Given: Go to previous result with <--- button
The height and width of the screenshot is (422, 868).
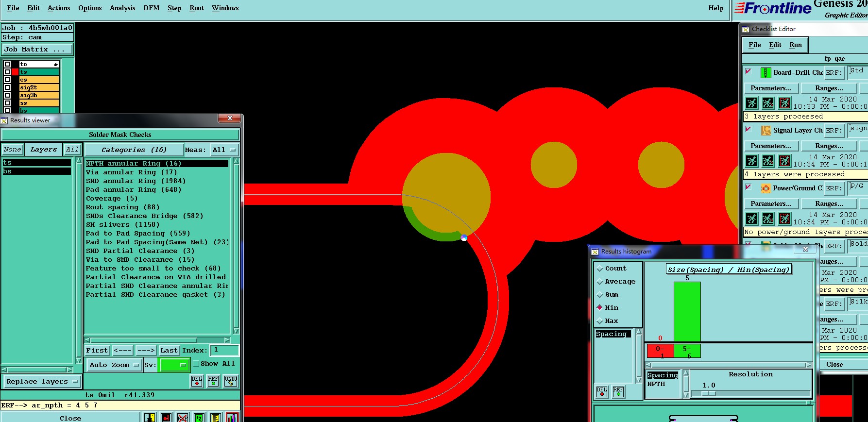Looking at the screenshot, I should tap(122, 350).
